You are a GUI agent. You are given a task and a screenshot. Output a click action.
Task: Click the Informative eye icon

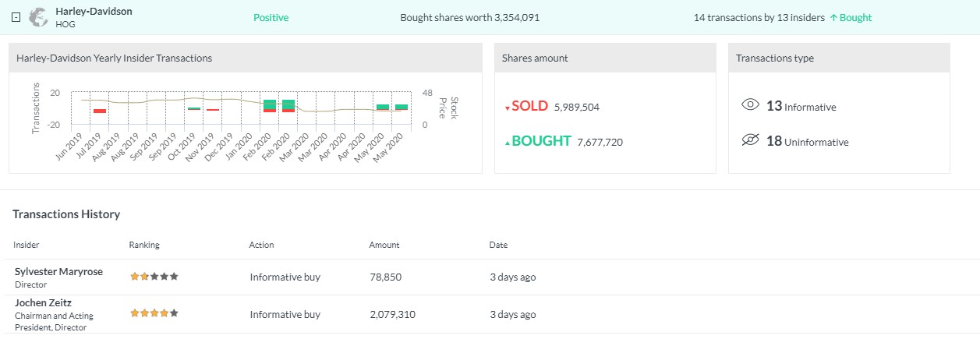point(750,106)
